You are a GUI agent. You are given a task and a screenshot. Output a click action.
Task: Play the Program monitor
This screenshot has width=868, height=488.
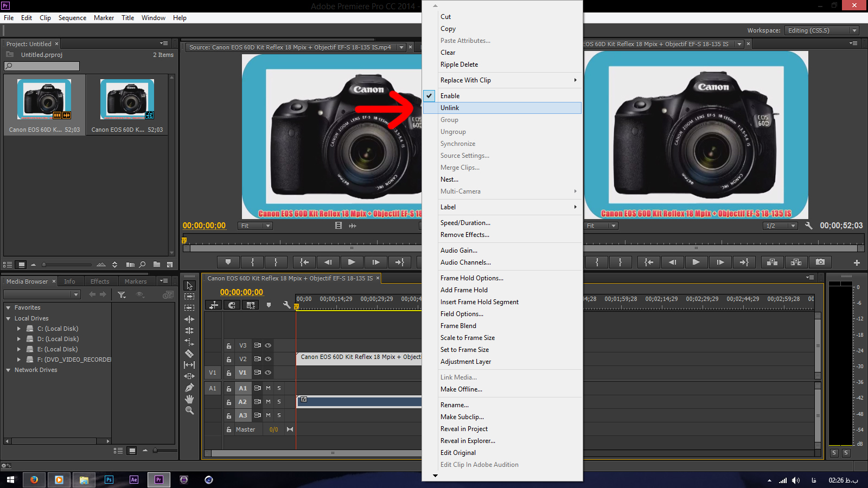click(x=696, y=262)
